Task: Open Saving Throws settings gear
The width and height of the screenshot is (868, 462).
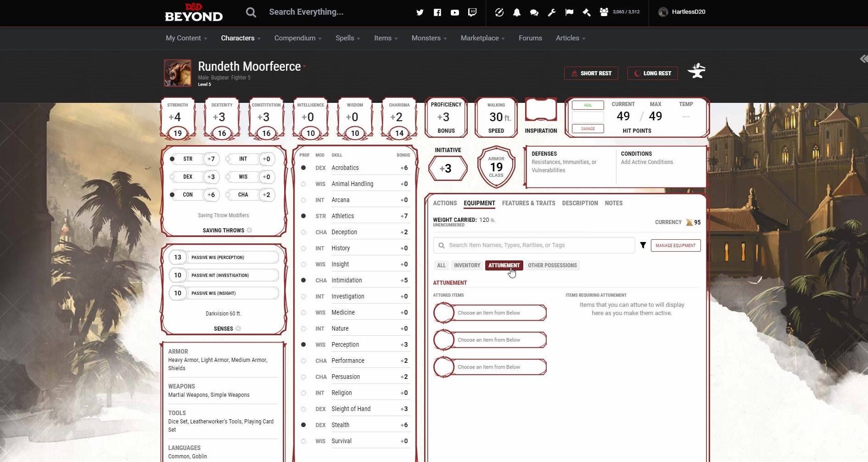Action: click(x=249, y=230)
